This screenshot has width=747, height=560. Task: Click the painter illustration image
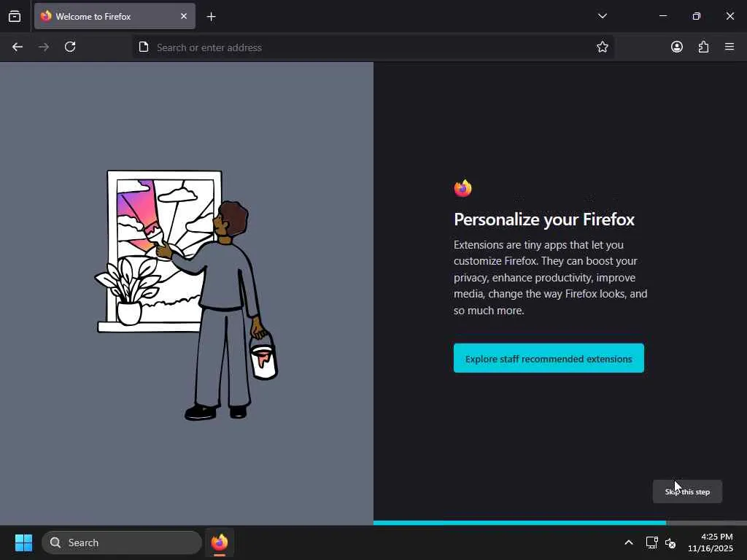click(x=186, y=295)
